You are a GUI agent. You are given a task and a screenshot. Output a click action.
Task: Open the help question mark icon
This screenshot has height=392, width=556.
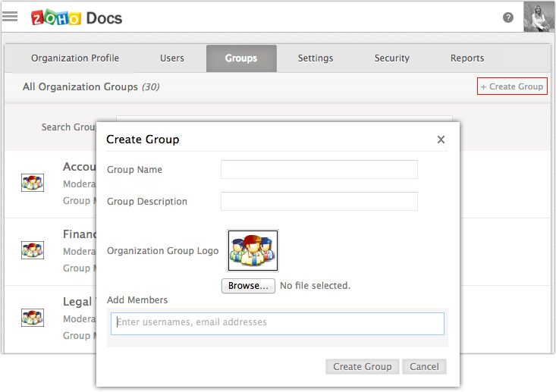508,17
